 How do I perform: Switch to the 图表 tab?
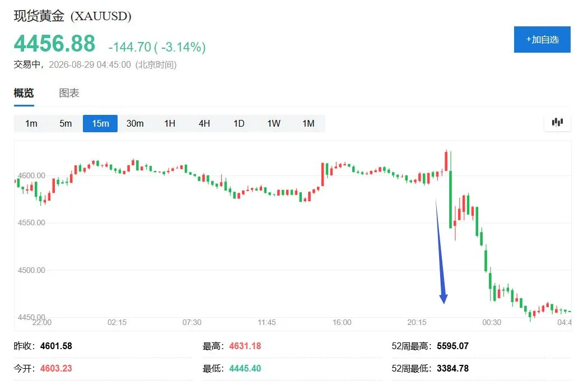pyautogui.click(x=69, y=93)
